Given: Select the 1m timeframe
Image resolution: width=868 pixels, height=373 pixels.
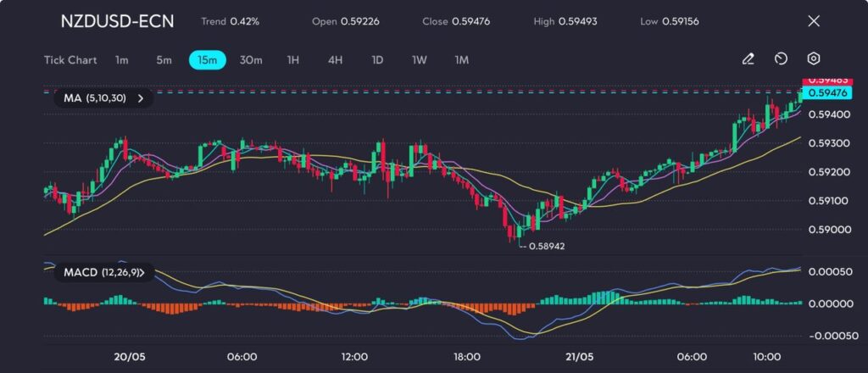Looking at the screenshot, I should click(122, 60).
